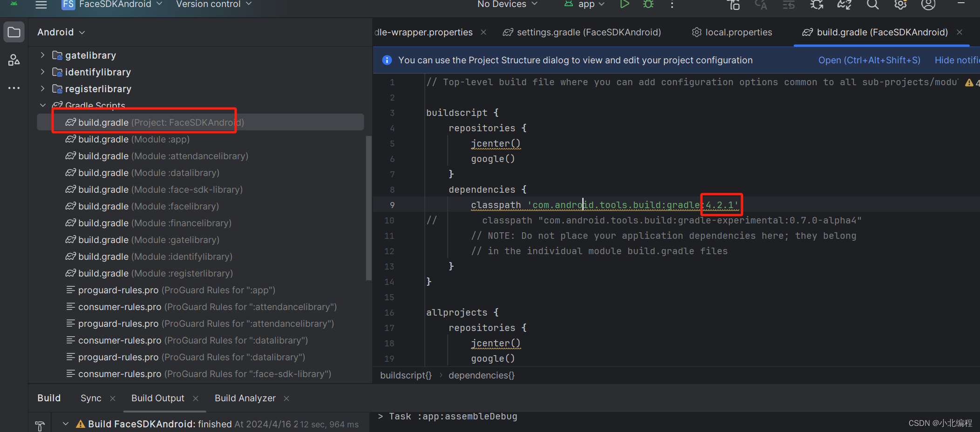Open more tool windows ellipsis

point(14,88)
